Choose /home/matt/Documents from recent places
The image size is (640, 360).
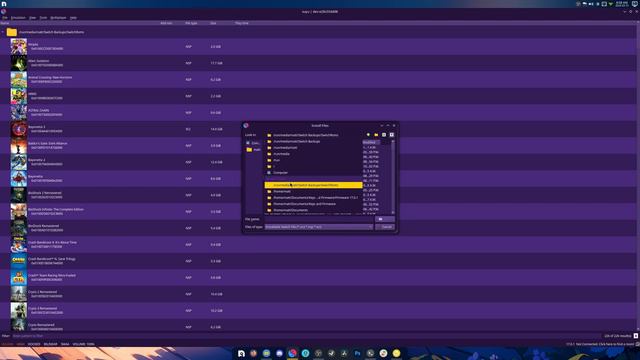point(313,210)
